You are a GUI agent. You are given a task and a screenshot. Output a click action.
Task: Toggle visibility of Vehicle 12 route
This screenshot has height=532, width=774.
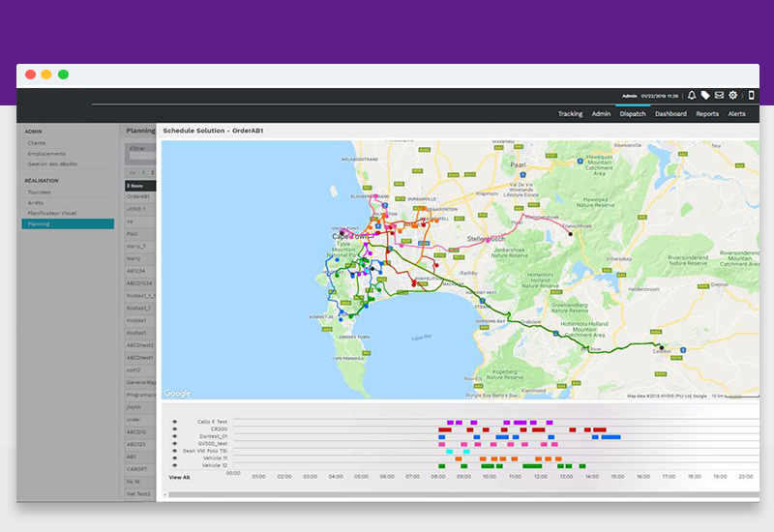pyautogui.click(x=174, y=465)
